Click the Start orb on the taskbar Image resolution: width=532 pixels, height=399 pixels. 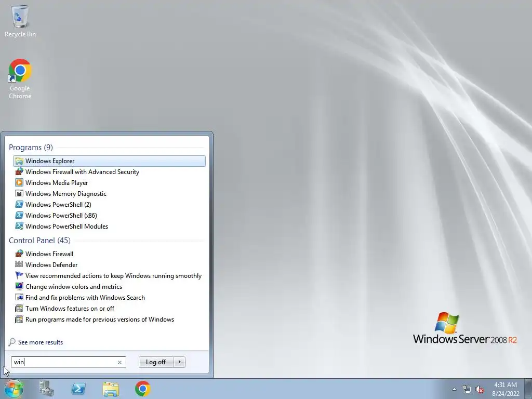point(14,389)
